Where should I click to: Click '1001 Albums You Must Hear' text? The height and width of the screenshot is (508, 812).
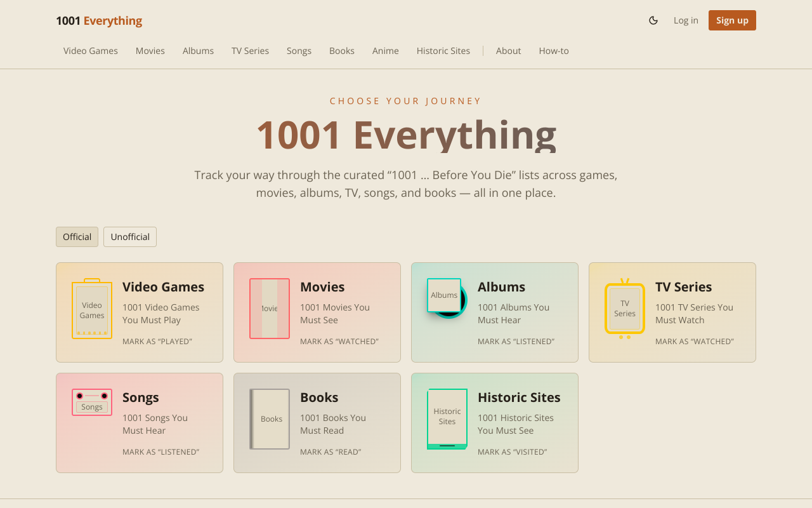(513, 314)
